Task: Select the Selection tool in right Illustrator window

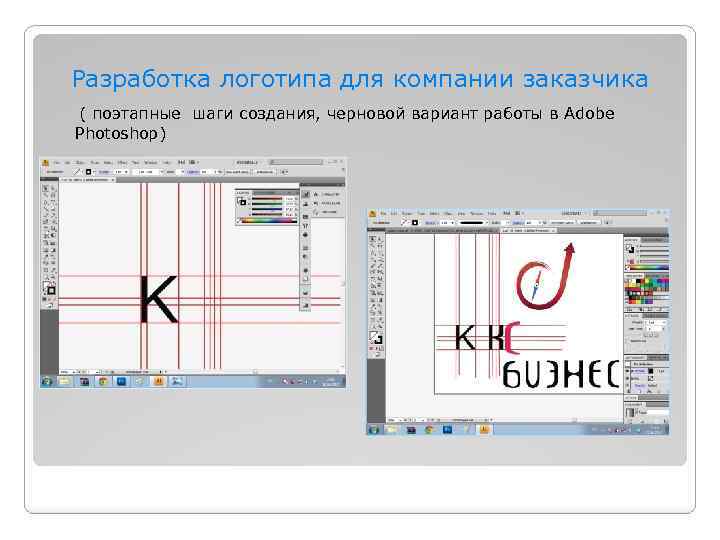Action: tap(372, 239)
